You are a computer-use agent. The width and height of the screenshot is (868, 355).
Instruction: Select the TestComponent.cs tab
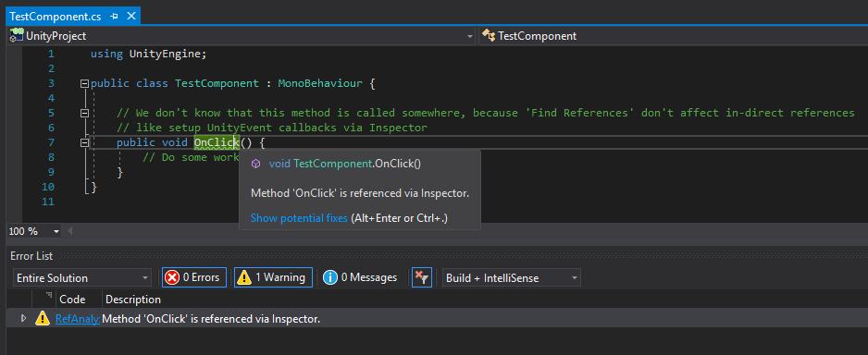(x=56, y=17)
